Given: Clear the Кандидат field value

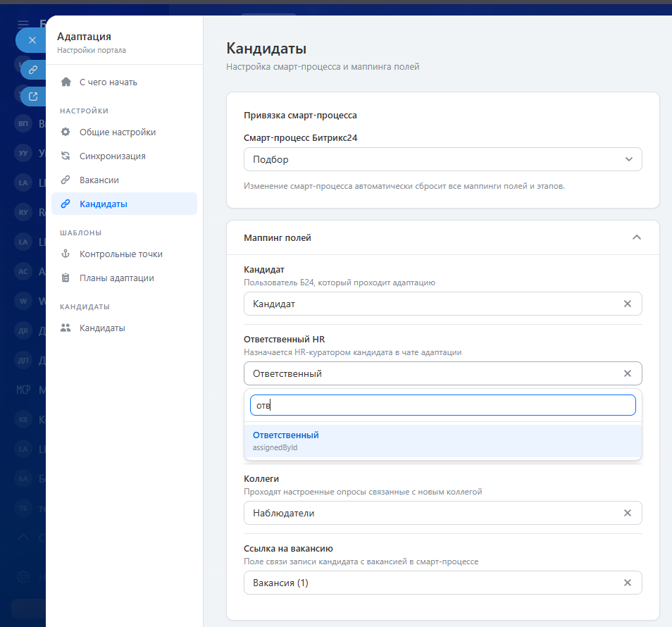Looking at the screenshot, I should [627, 304].
